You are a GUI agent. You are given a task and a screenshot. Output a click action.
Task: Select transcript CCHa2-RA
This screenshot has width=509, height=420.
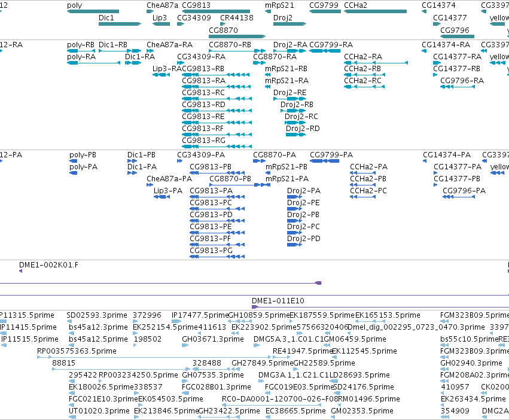pyautogui.click(x=376, y=63)
